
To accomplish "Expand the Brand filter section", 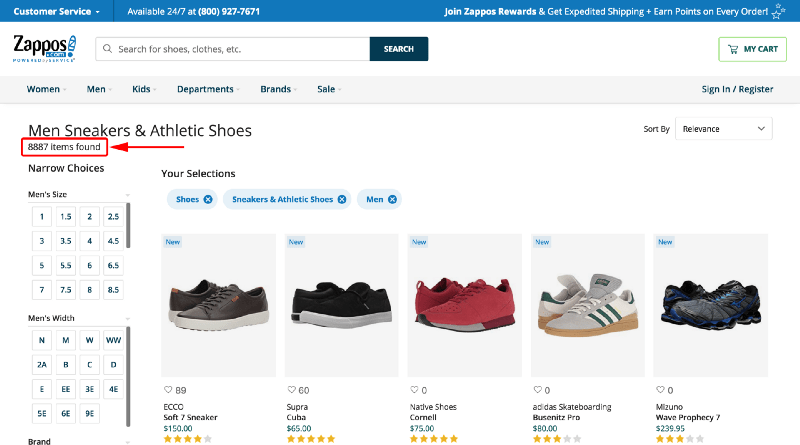I will pos(128,442).
